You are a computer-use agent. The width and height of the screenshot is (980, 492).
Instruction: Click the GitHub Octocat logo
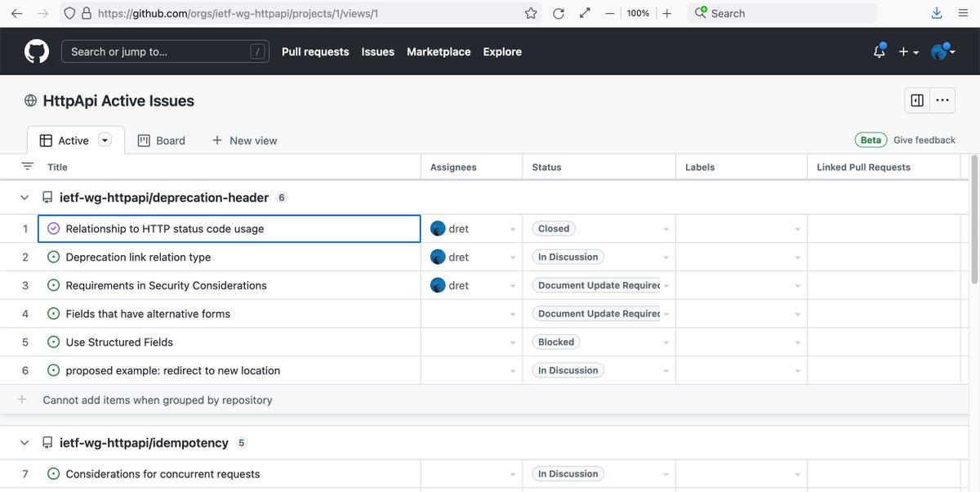37,51
